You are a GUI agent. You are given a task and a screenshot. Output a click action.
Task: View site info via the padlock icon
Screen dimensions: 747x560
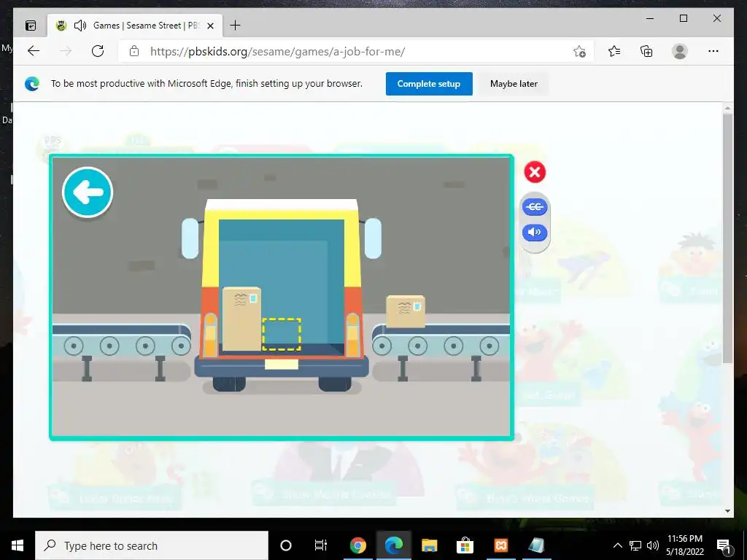(x=134, y=51)
